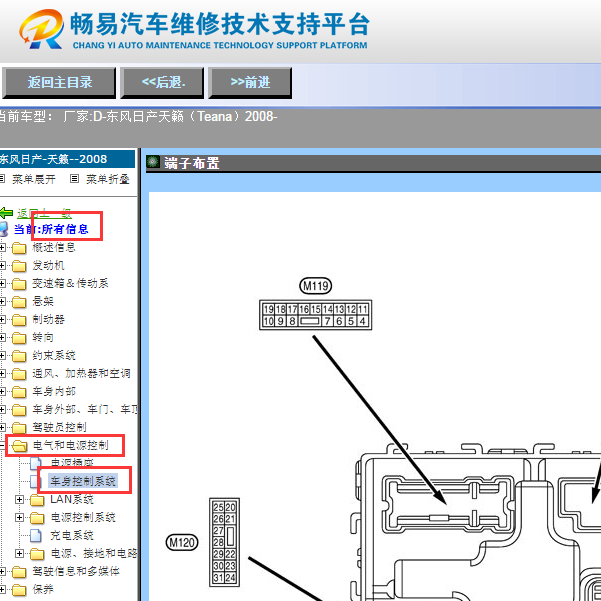This screenshot has height=601, width=601.
Task: Open the 电源插座 document
Action: [72, 463]
